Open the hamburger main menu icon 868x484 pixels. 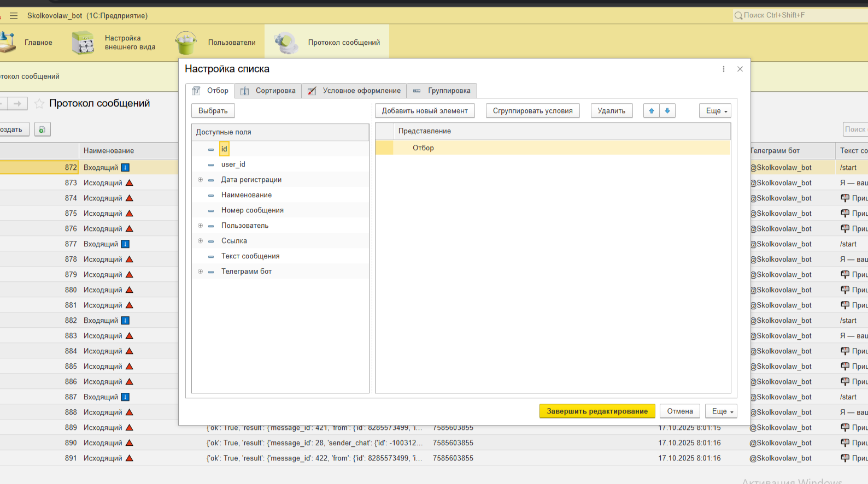14,16
